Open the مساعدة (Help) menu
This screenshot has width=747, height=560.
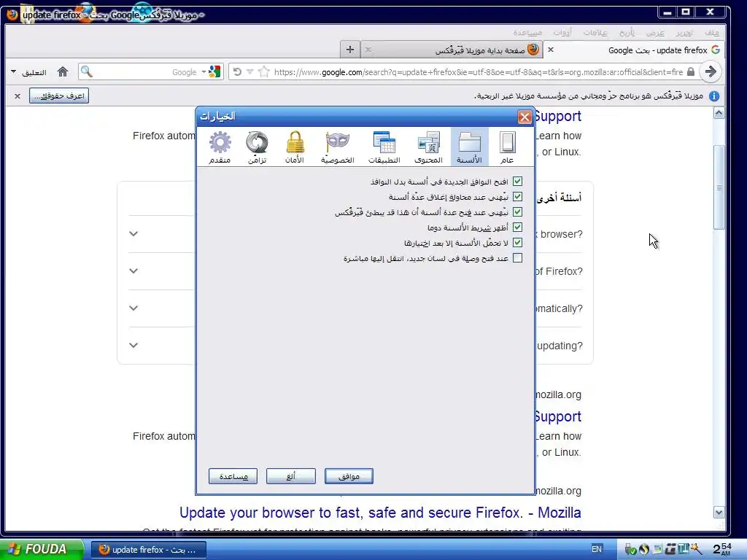click(x=527, y=32)
